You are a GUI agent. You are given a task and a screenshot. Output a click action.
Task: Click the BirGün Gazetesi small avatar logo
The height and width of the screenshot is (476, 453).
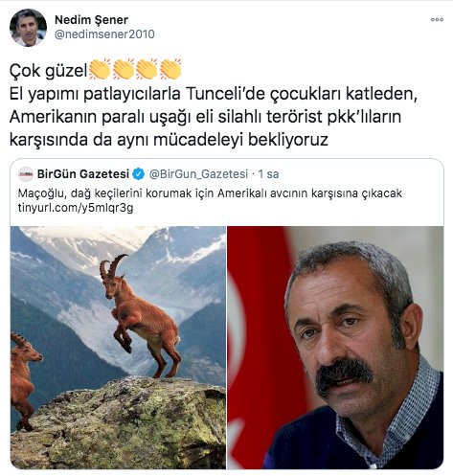tap(26, 174)
